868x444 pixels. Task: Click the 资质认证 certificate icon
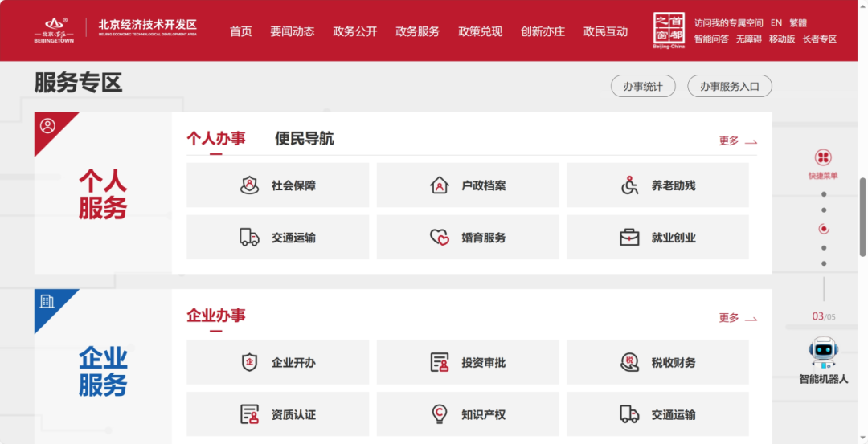[249, 415]
